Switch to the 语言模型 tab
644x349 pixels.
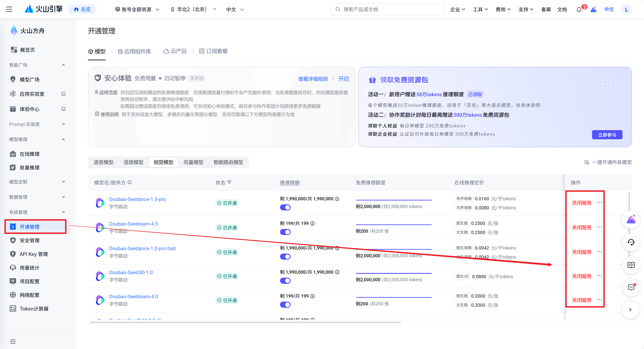(x=103, y=162)
